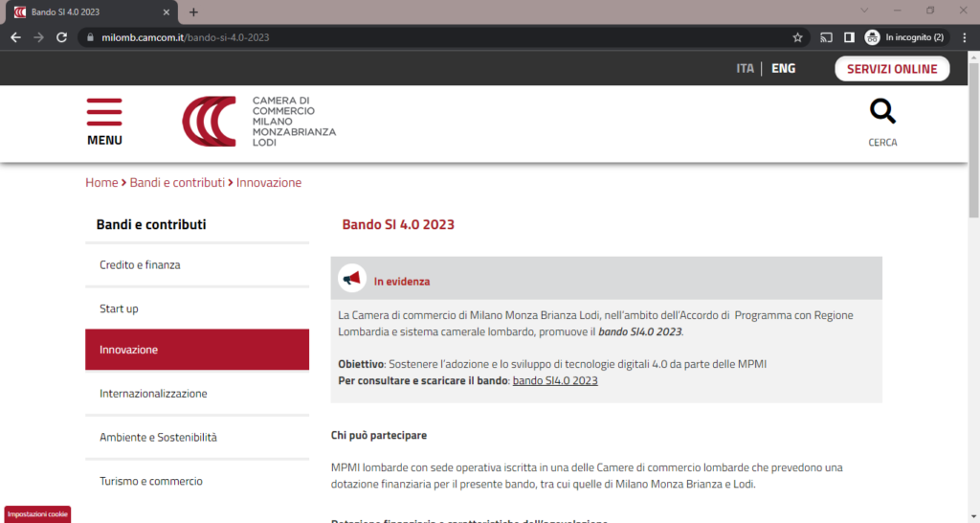The height and width of the screenshot is (523, 980).
Task: Select Internazionalizzazione sidebar item
Action: click(x=197, y=394)
